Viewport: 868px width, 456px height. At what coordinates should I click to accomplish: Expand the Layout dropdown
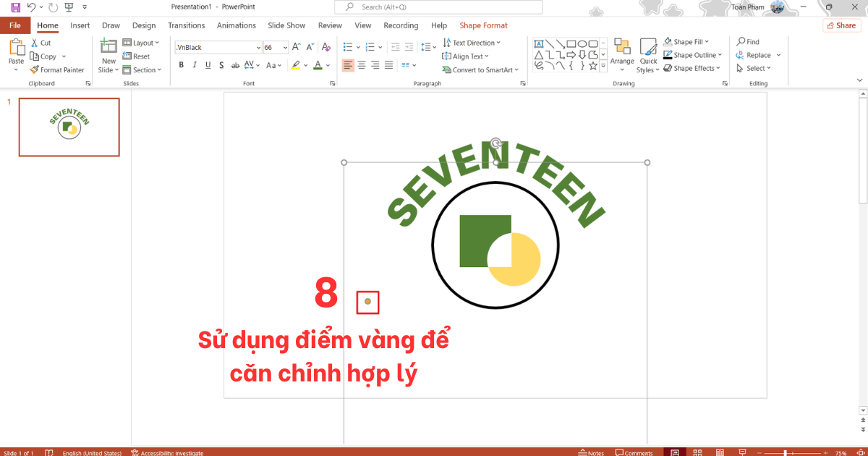[x=140, y=43]
